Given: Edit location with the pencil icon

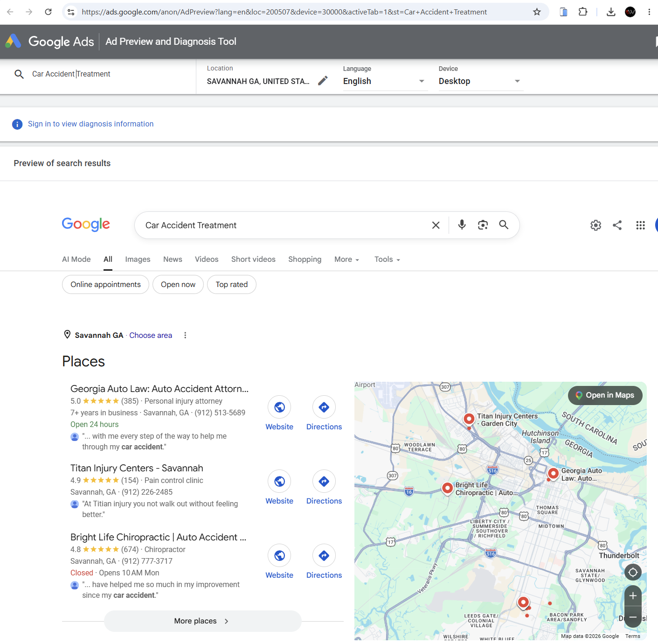Looking at the screenshot, I should pyautogui.click(x=323, y=81).
